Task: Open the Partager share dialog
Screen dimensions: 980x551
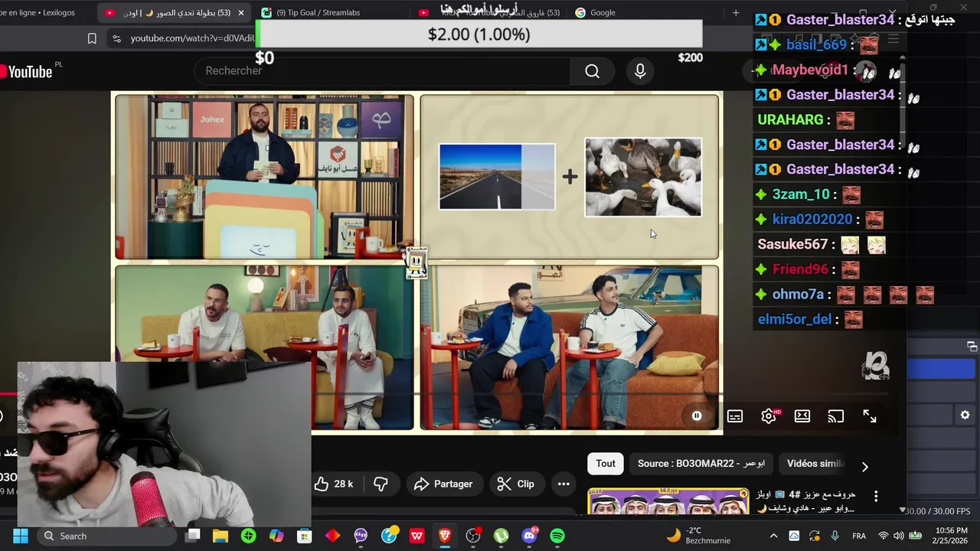Action: tap(443, 484)
